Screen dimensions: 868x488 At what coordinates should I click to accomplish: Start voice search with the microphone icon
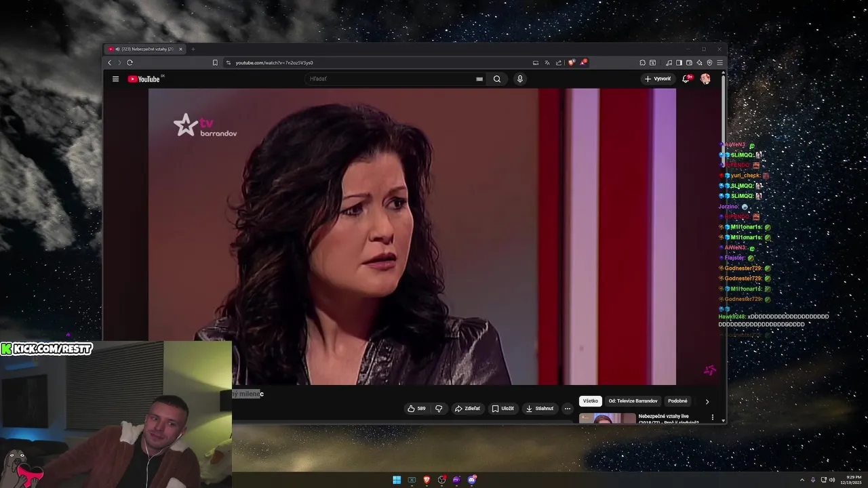[x=520, y=79]
